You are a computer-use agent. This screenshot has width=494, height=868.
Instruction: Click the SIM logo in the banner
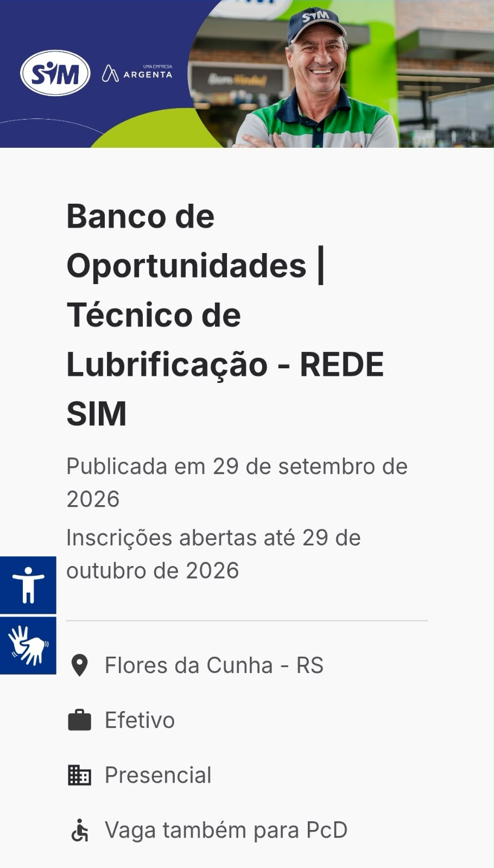click(55, 73)
